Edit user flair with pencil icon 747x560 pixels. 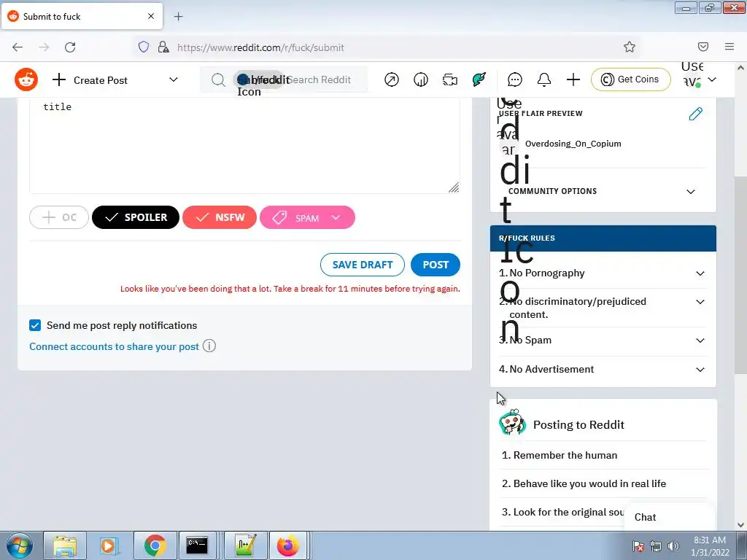(x=695, y=114)
